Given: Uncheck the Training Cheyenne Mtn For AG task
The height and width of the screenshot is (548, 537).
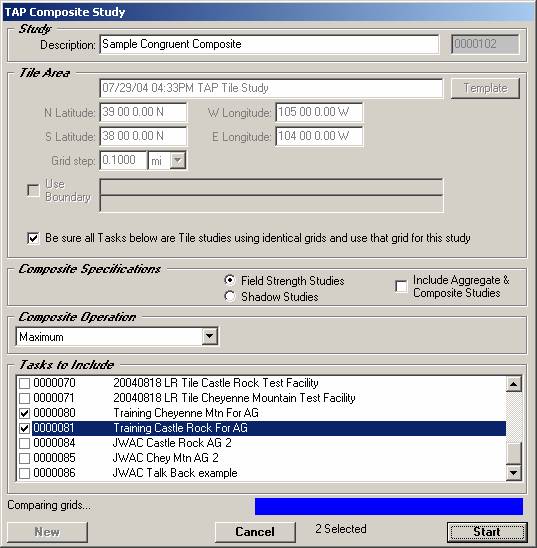Looking at the screenshot, I should [x=24, y=413].
